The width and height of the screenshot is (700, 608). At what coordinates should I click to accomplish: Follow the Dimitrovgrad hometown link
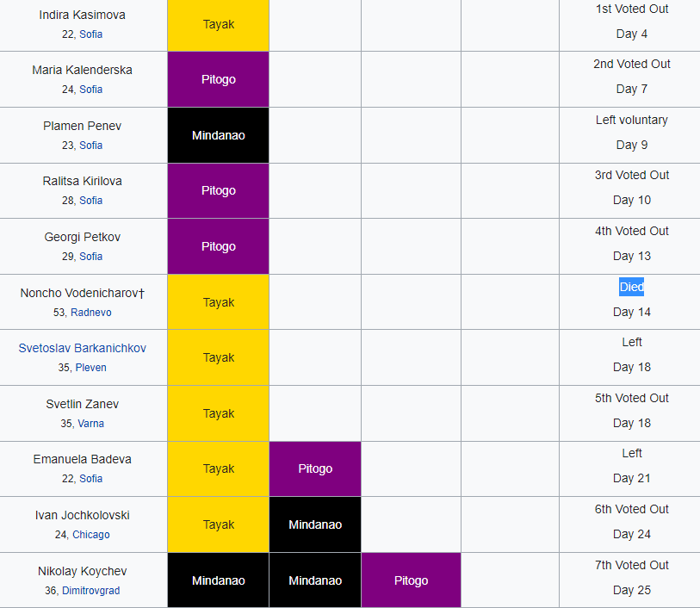point(90,591)
